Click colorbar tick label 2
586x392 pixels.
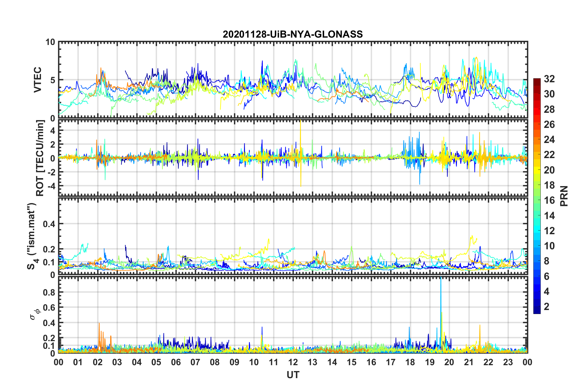pyautogui.click(x=547, y=306)
